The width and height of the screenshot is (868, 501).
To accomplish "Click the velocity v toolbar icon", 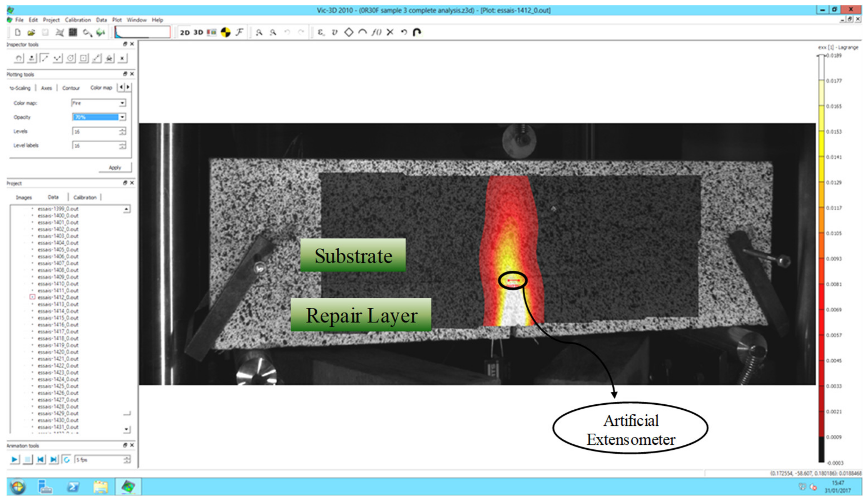I will point(334,32).
